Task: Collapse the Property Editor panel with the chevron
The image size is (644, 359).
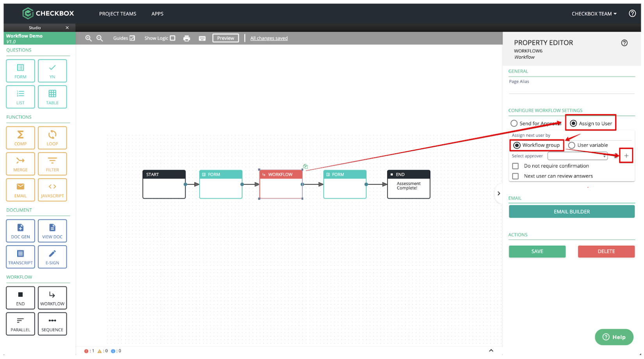Action: pos(499,193)
